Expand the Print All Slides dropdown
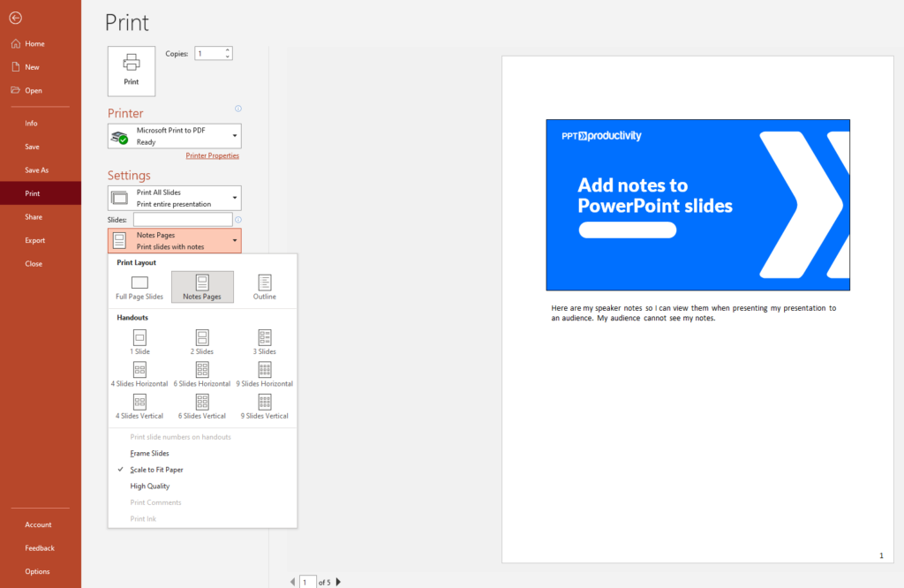The height and width of the screenshot is (588, 904). (174, 198)
